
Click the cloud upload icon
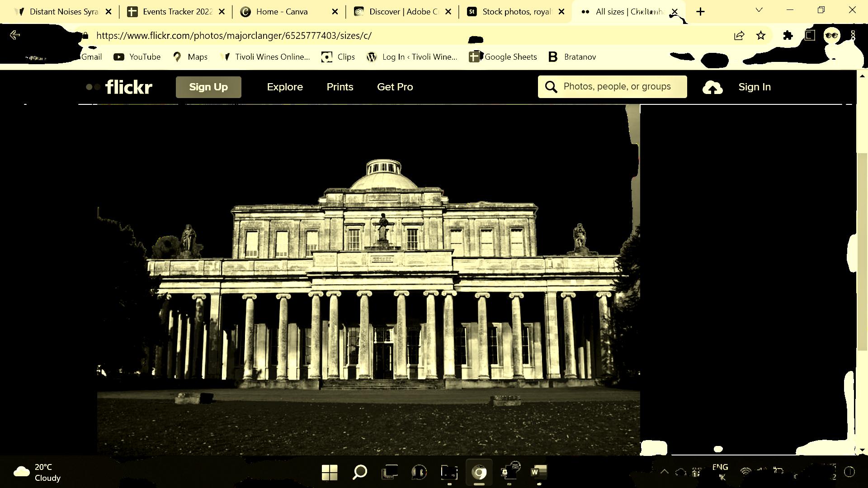712,87
